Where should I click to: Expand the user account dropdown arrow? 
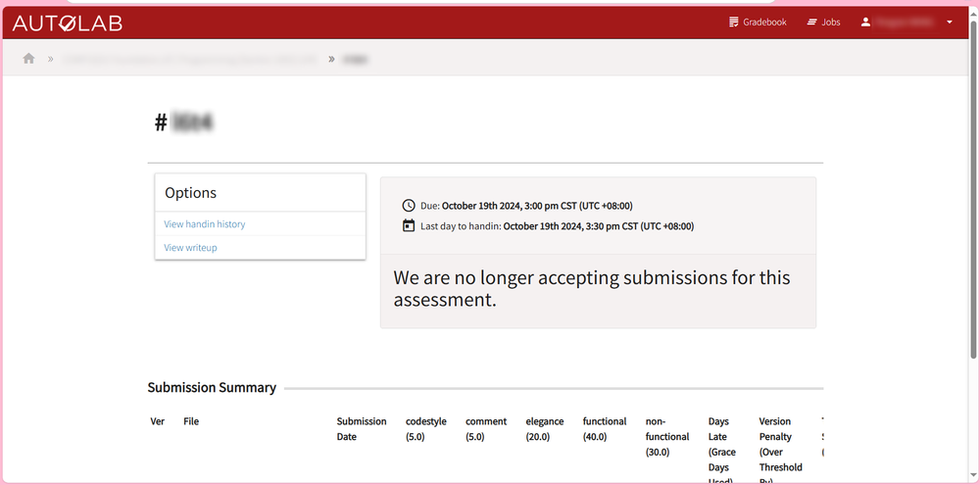pos(950,22)
